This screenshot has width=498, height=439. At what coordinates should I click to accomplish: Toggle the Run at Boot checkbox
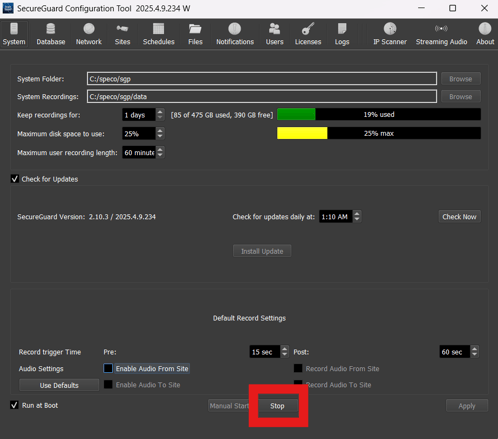click(14, 405)
